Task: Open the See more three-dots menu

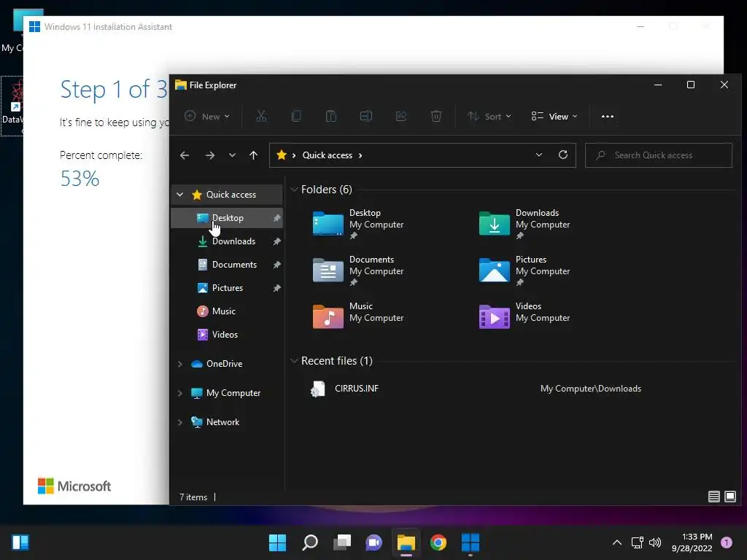Action: point(608,116)
